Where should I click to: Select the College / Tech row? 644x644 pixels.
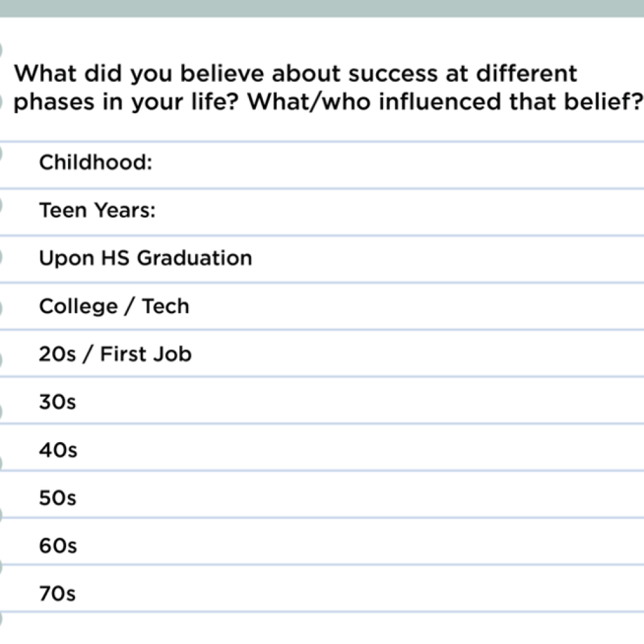322,306
